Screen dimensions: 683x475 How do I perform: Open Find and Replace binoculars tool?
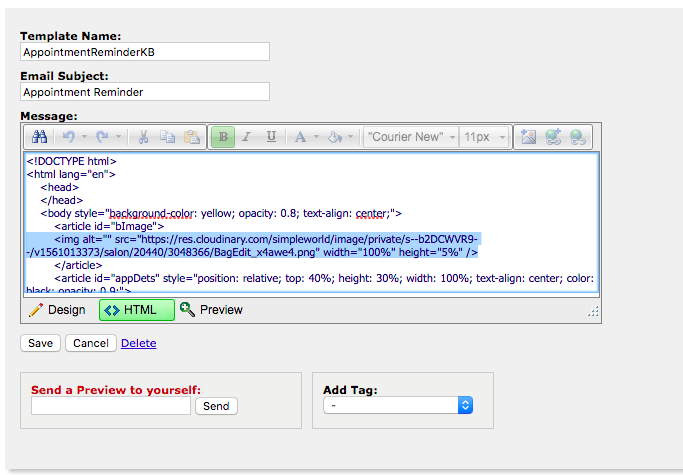pos(39,137)
